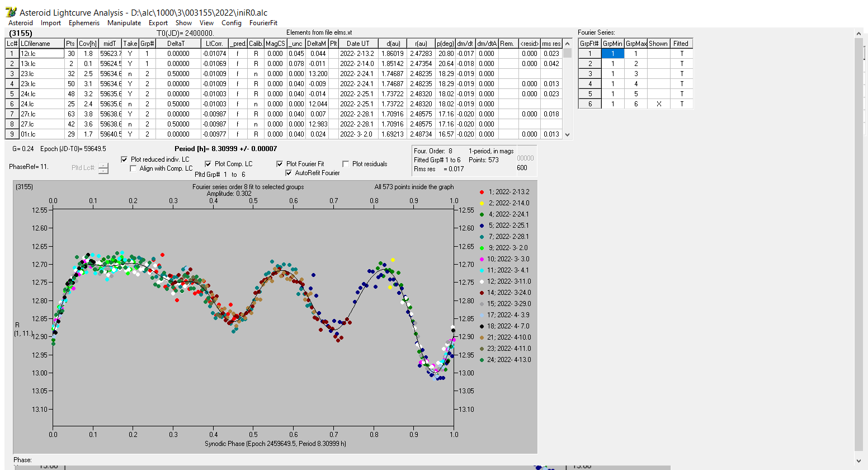Click the rms res column header

point(551,44)
